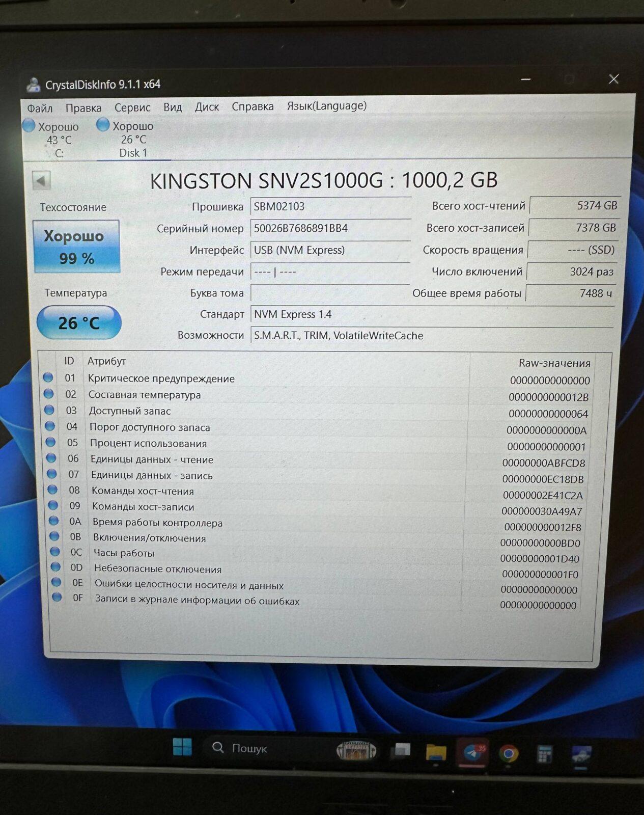The height and width of the screenshot is (815, 644).
Task: Click raw value 0000000000012B
Action: tap(548, 397)
